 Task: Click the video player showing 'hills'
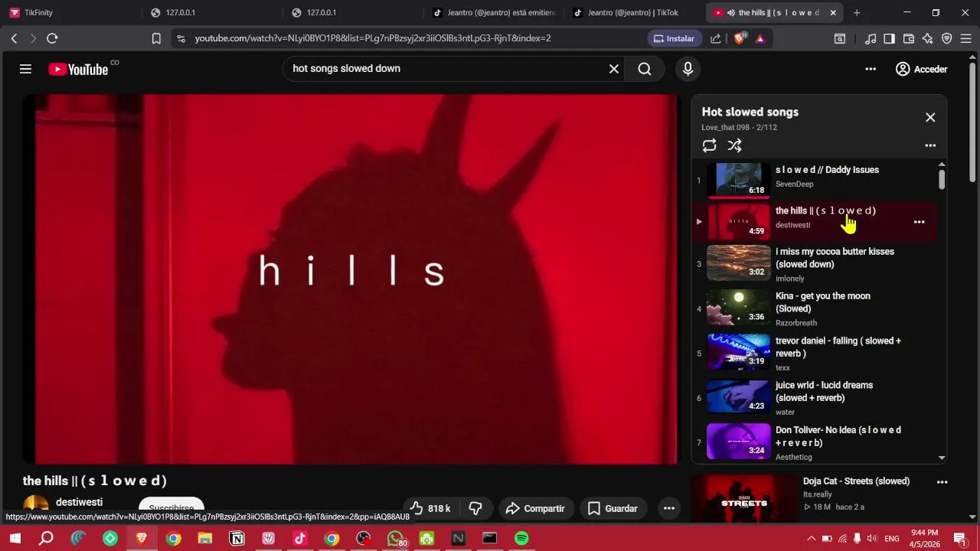click(351, 279)
